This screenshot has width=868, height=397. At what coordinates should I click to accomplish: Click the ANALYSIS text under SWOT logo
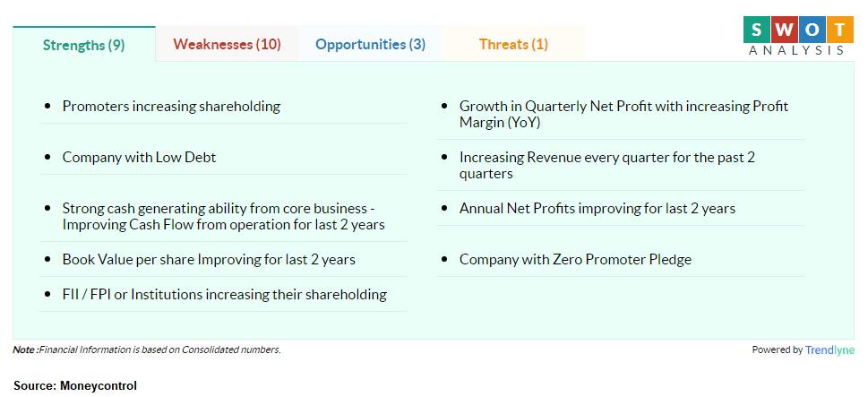(x=797, y=50)
